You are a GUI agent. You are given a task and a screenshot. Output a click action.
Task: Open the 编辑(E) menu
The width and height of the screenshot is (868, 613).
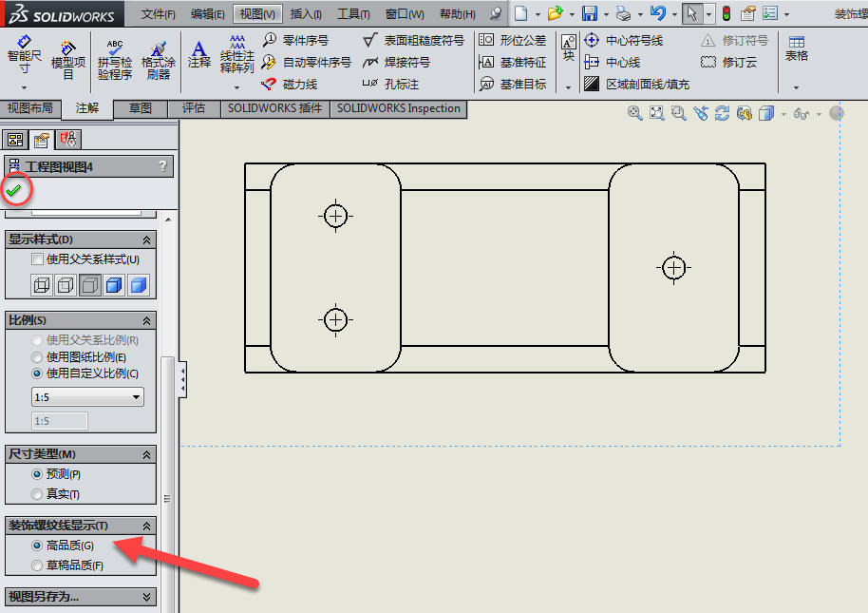[x=208, y=14]
